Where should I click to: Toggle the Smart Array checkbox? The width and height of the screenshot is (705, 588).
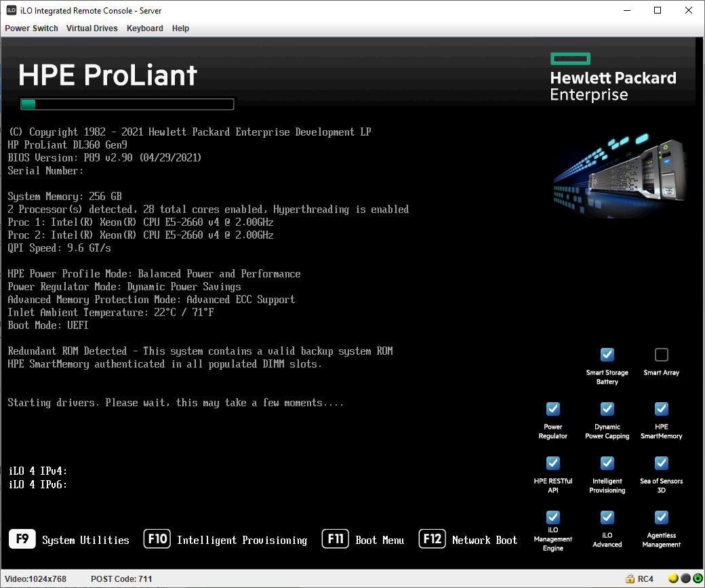(662, 355)
